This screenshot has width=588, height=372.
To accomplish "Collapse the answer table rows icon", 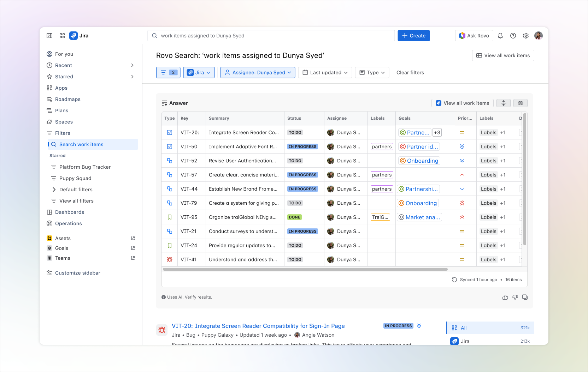I will (504, 103).
